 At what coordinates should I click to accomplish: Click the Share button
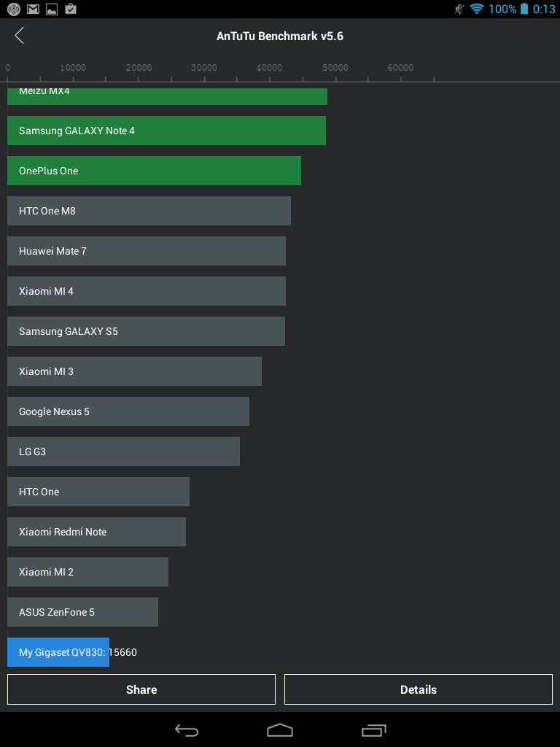(x=141, y=689)
